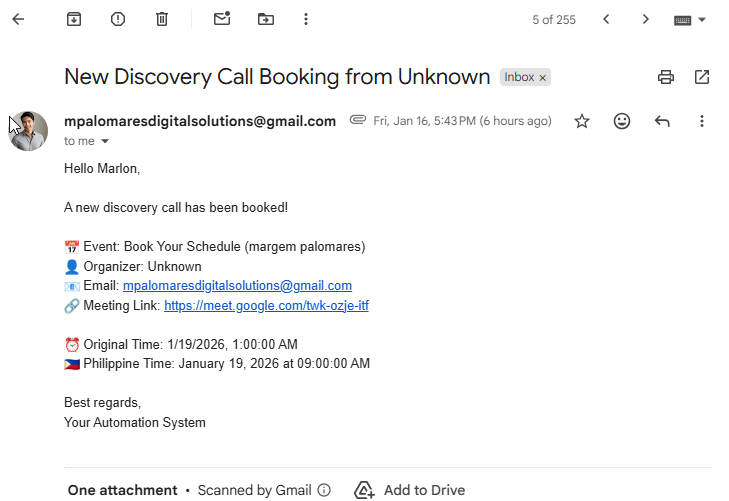The image size is (729, 501).
Task: Open the input tools keyboard dropdown
Action: click(690, 20)
